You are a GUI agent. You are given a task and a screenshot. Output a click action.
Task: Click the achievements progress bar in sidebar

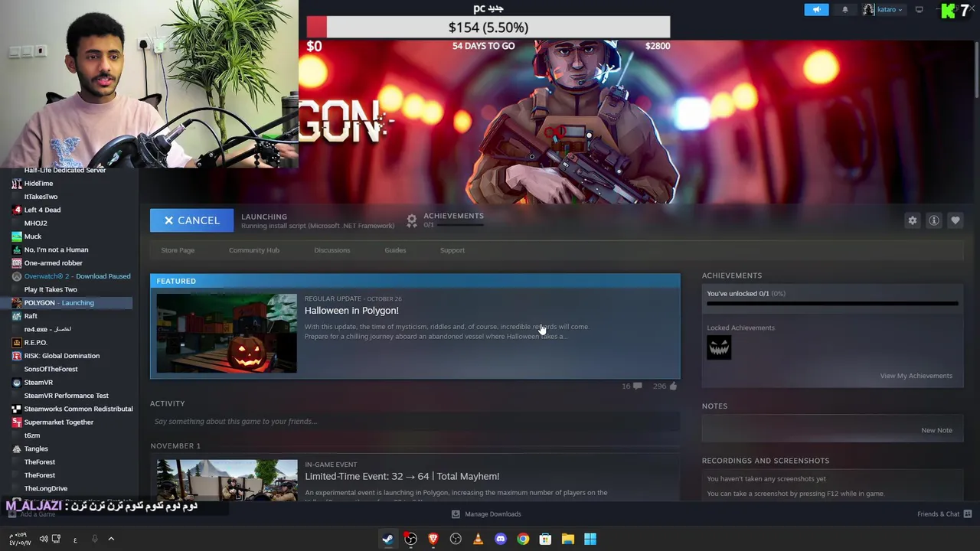(832, 304)
